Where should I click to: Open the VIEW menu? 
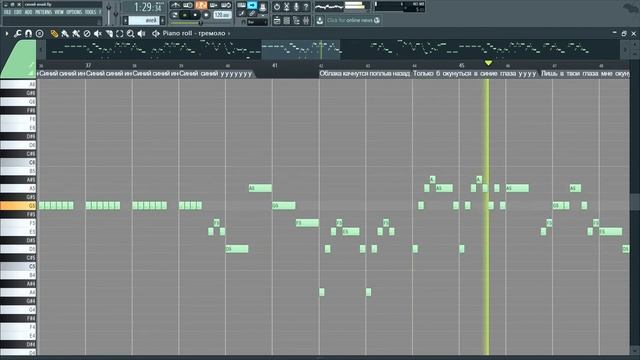(x=59, y=12)
